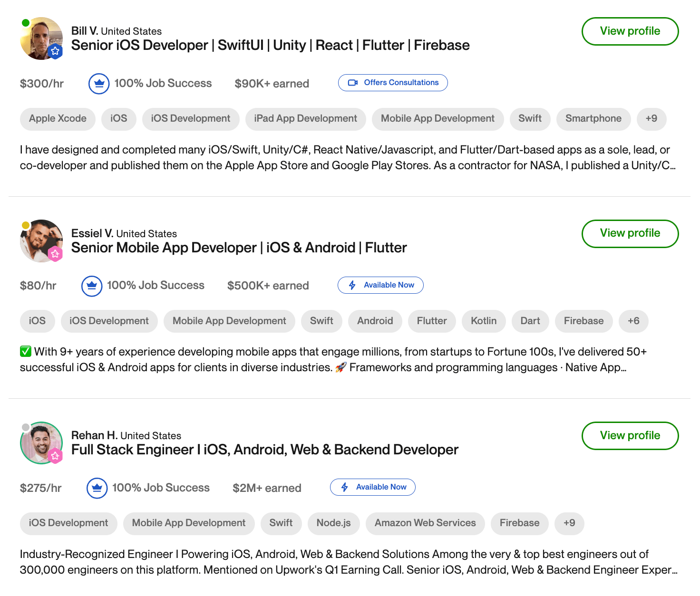
Task: Click the Offers Consultations button
Action: pos(393,82)
